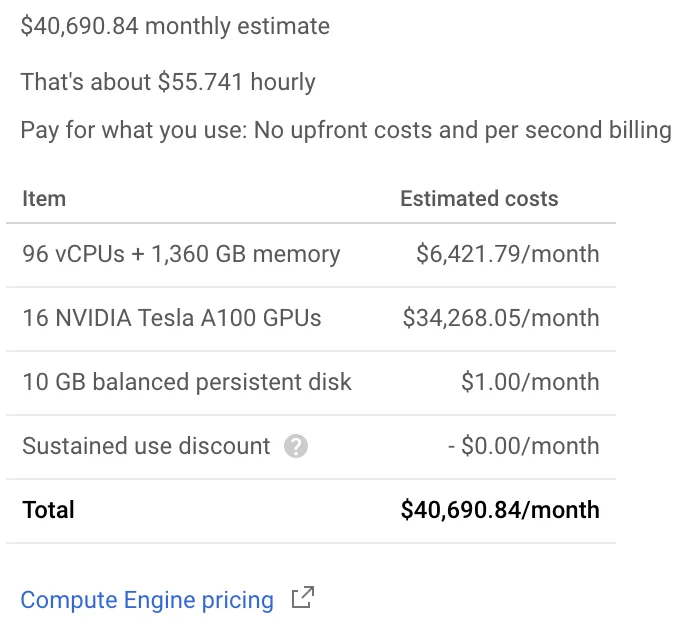The height and width of the screenshot is (632, 690).
Task: Click the Estimated costs column header
Action: coord(479,198)
